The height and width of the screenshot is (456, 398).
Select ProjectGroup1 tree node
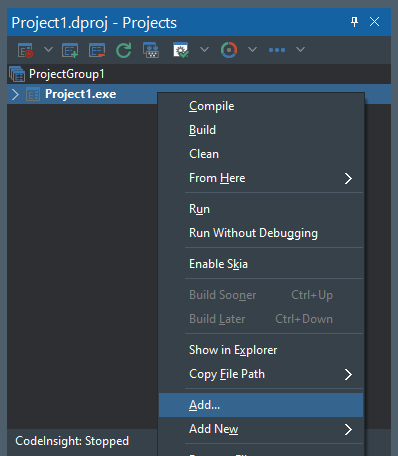199,74
